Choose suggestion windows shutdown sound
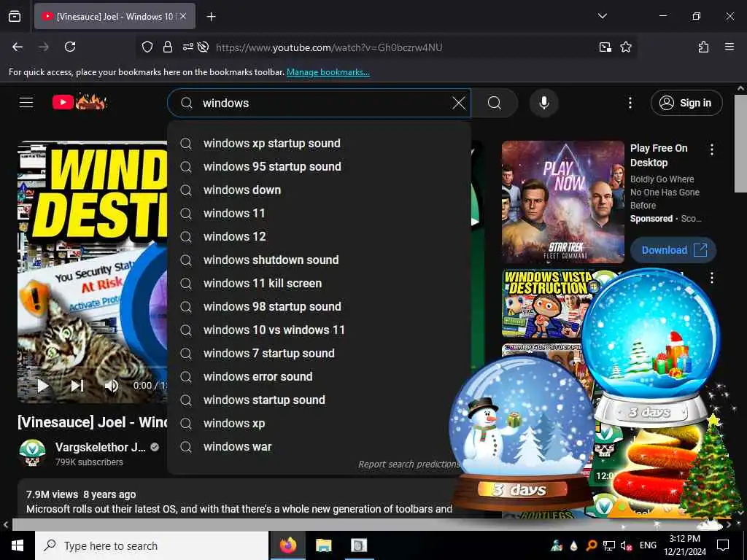Viewport: 747px width, 560px height. [x=320, y=260]
